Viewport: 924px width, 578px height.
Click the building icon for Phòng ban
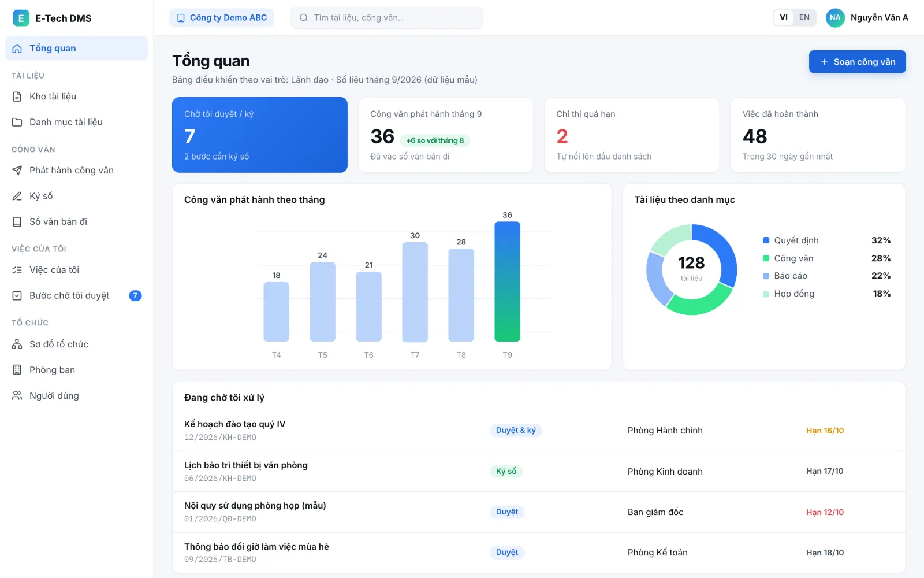[x=17, y=370]
